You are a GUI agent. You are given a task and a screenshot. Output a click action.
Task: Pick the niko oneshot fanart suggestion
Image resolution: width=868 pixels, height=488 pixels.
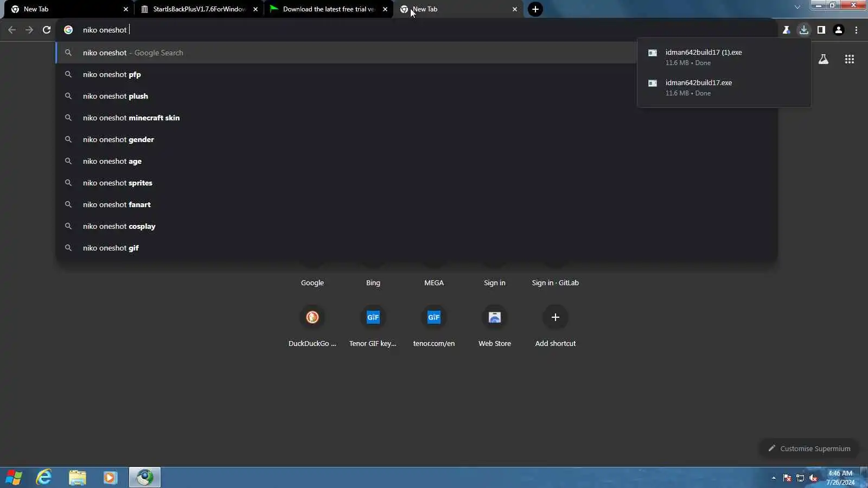point(417,204)
